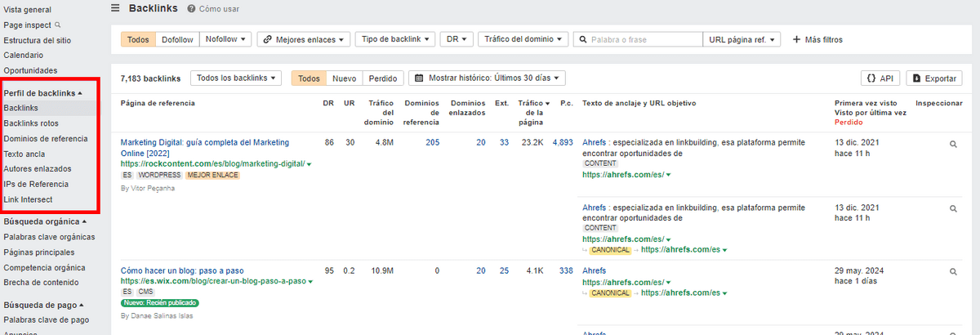Click the API button

click(880, 78)
